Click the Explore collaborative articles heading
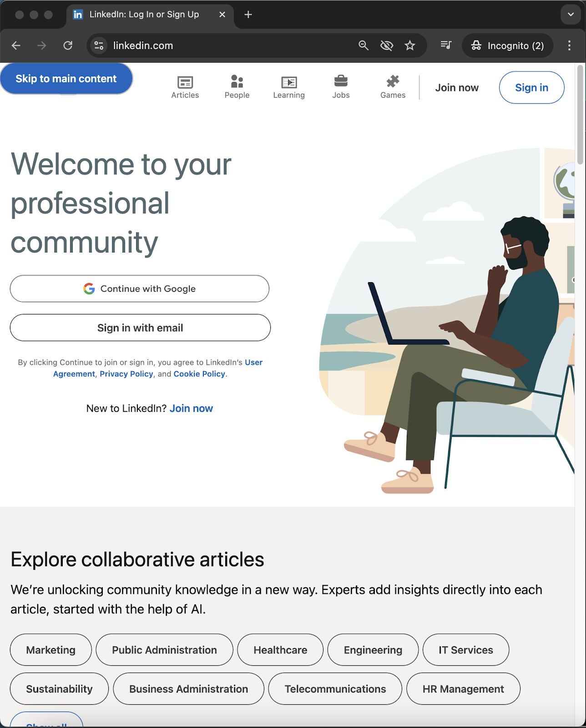This screenshot has width=586, height=728. pyautogui.click(x=137, y=560)
